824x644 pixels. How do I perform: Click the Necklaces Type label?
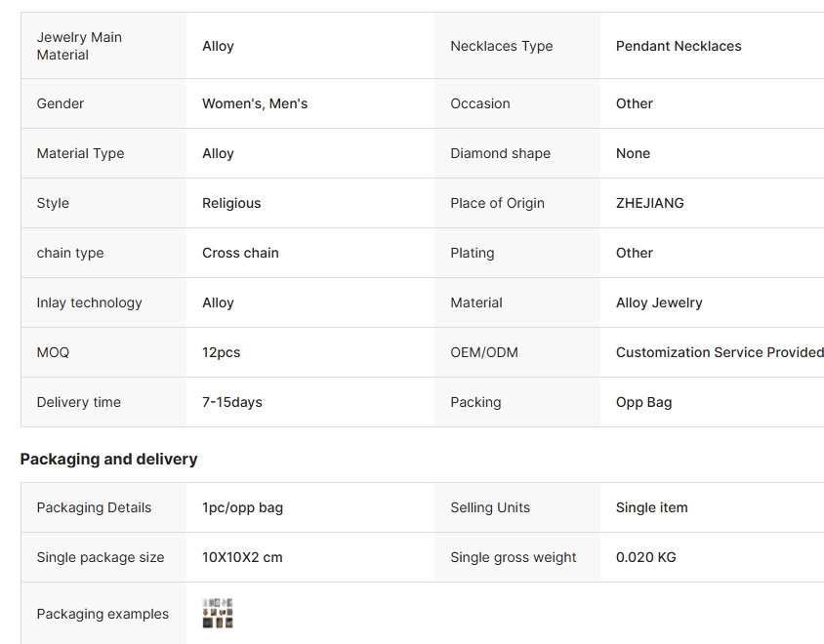point(501,46)
